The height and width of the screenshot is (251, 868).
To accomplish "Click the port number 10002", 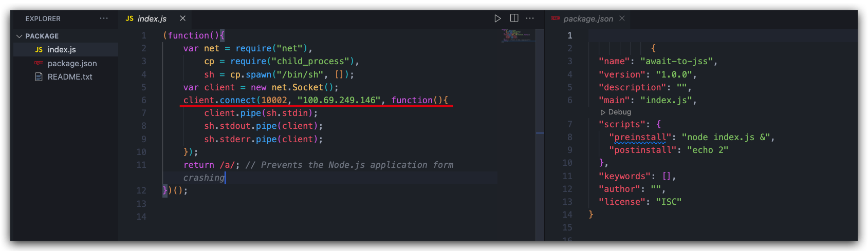I will click(274, 100).
